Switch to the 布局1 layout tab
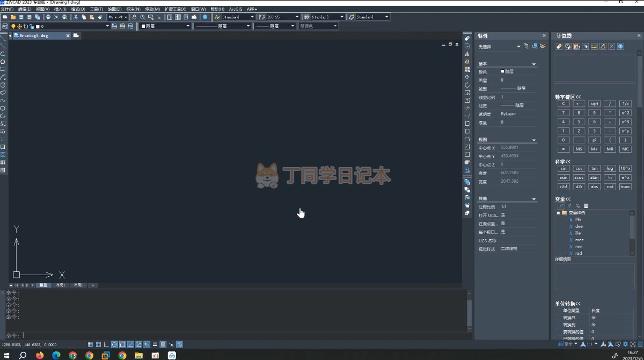This screenshot has width=644, height=360. [x=61, y=285]
